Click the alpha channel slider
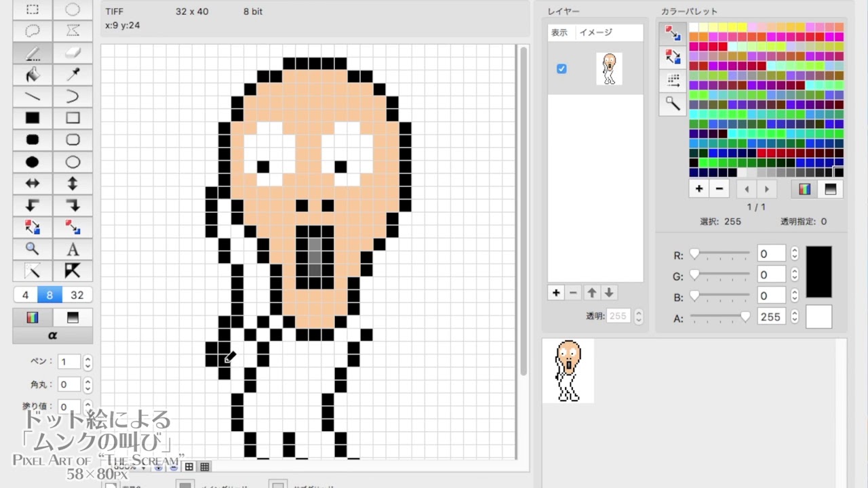The width and height of the screenshot is (868, 488). click(720, 317)
